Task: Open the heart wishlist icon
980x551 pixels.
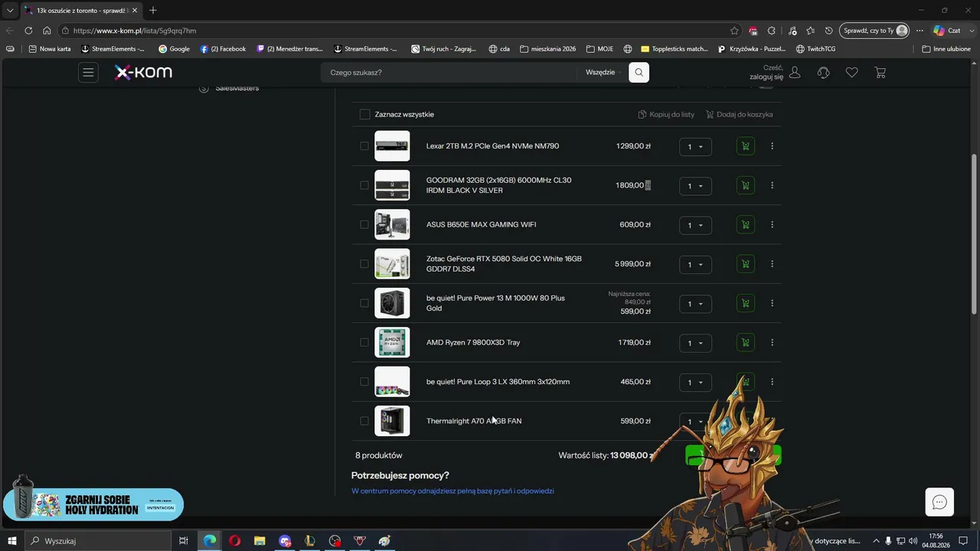Action: (851, 73)
